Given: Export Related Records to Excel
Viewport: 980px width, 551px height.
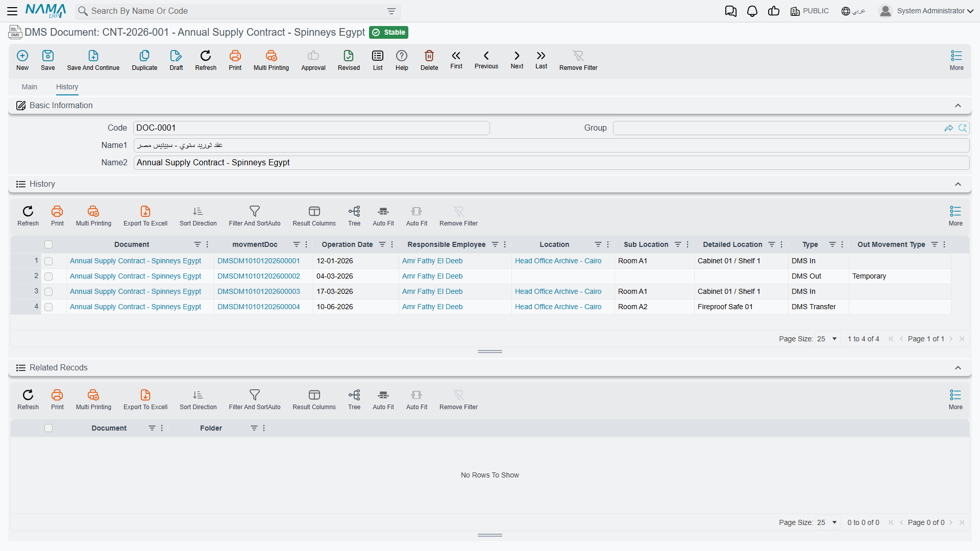Looking at the screenshot, I should click(145, 399).
